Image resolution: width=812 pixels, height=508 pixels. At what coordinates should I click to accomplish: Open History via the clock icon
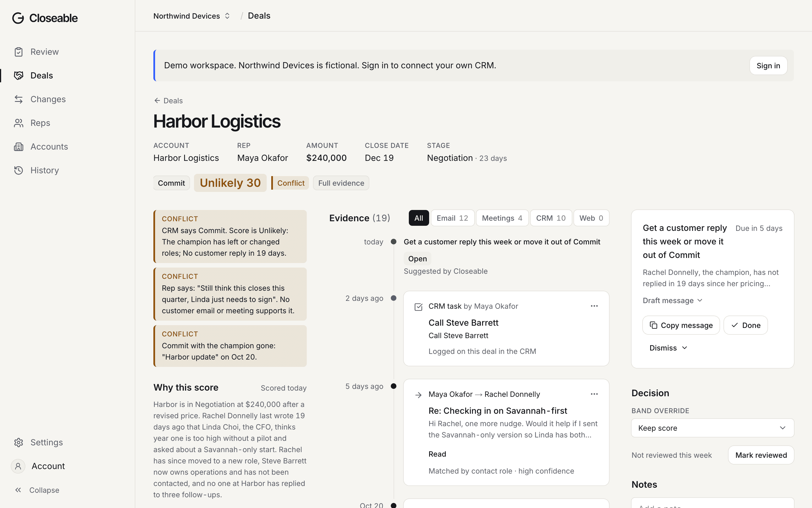coord(18,170)
